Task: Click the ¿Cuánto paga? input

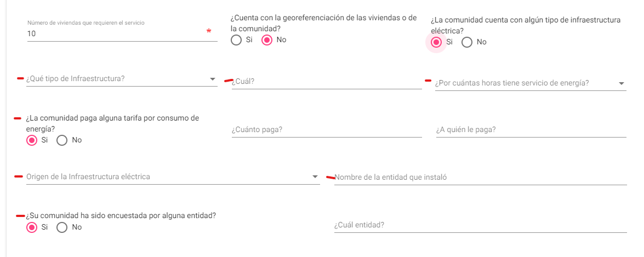Action: pyautogui.click(x=326, y=130)
